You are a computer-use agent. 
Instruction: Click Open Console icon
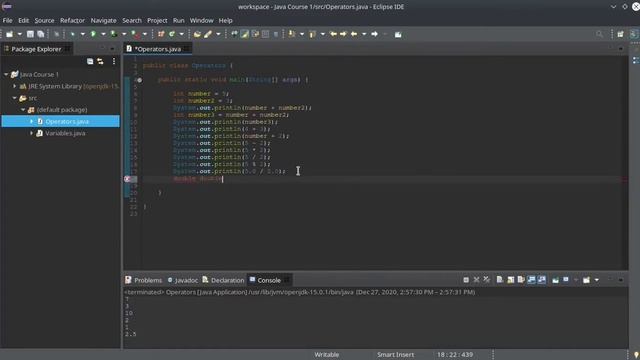[x=587, y=280]
